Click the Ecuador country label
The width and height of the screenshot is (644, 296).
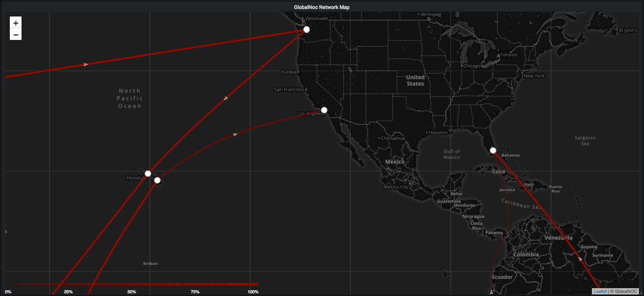502,277
